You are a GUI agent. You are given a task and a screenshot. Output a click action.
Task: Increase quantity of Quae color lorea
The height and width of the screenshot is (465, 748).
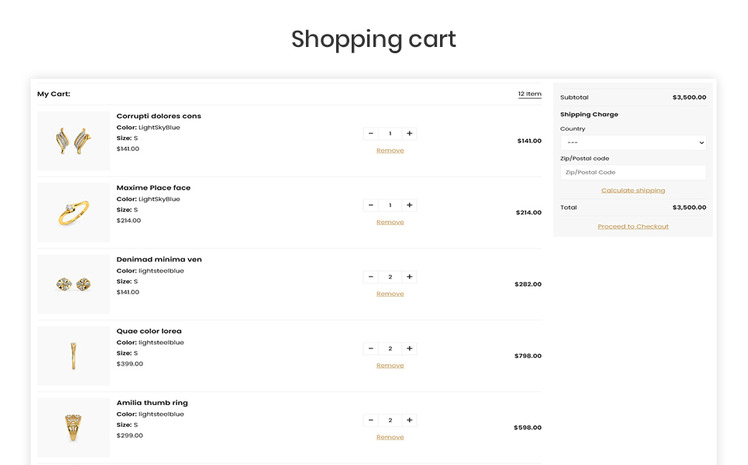click(x=409, y=349)
